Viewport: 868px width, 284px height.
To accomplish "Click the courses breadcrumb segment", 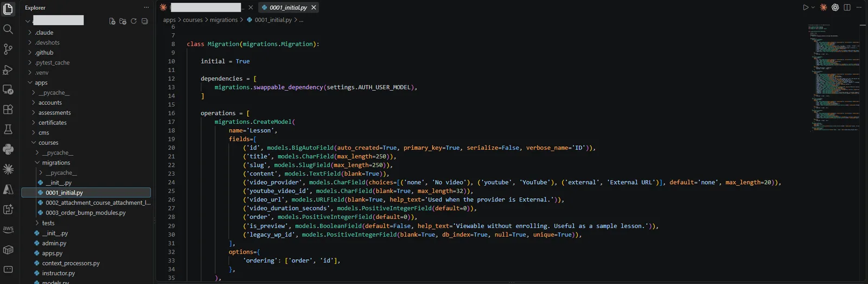I will pyautogui.click(x=193, y=20).
